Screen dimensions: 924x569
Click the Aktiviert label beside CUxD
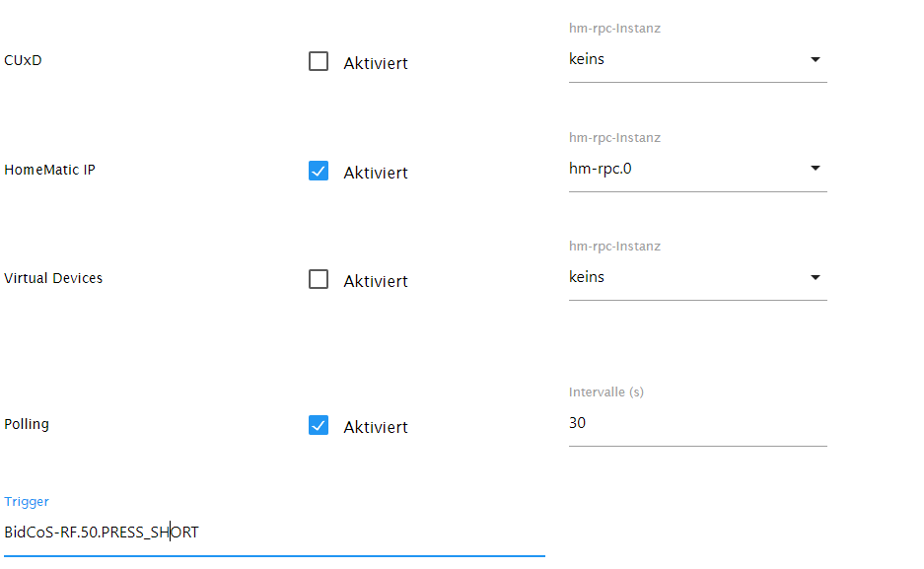pos(375,63)
